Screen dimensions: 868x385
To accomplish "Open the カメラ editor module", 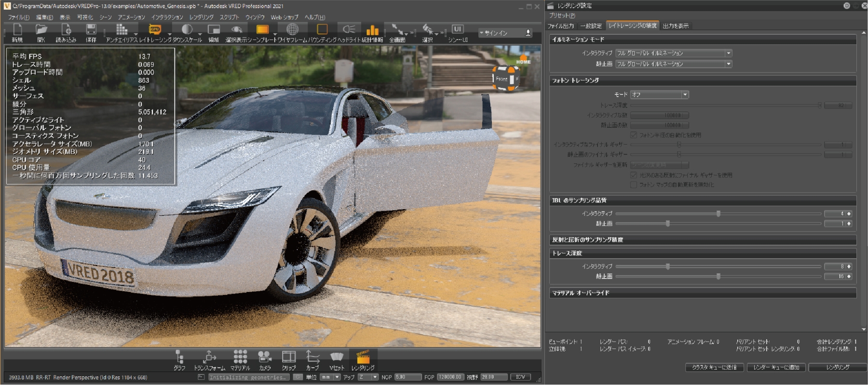I will [265, 357].
